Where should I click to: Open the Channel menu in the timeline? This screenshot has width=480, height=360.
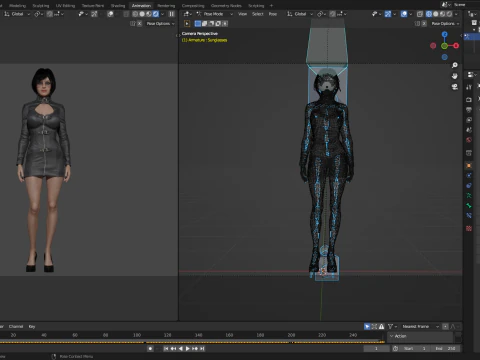pos(16,326)
